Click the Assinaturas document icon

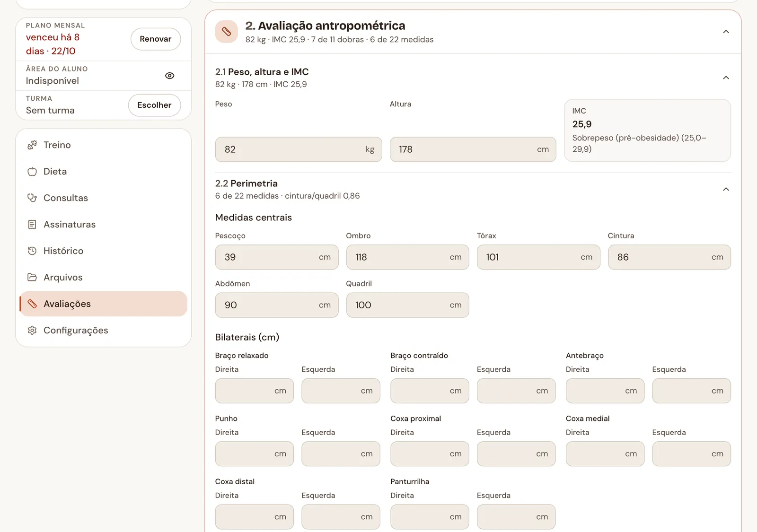tap(32, 225)
